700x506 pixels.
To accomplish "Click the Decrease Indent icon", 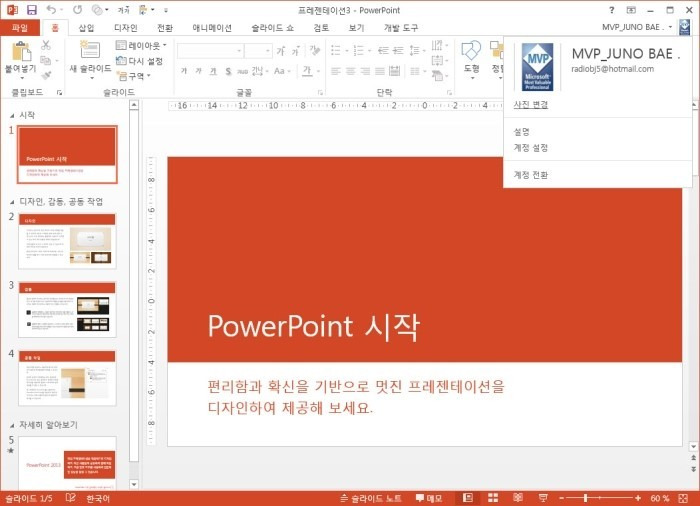I will click(x=383, y=50).
